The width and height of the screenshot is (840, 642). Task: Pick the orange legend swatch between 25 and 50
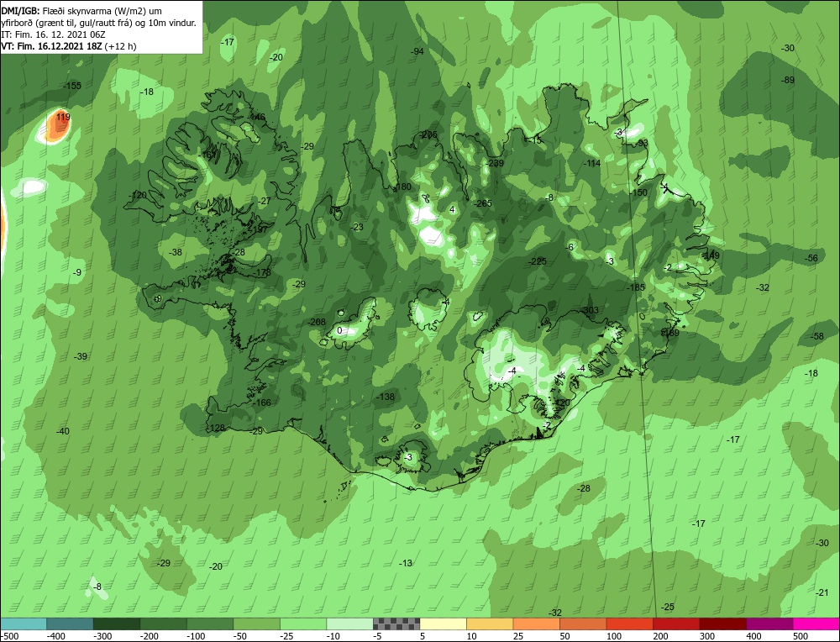536,624
